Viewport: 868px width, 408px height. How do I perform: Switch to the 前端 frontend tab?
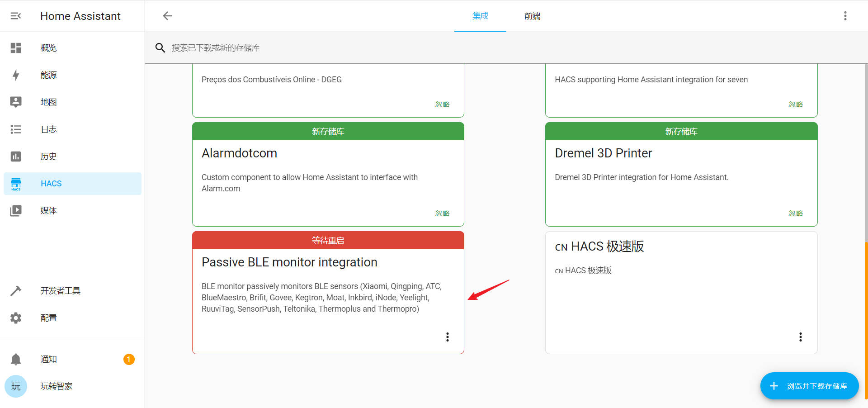tap(532, 16)
